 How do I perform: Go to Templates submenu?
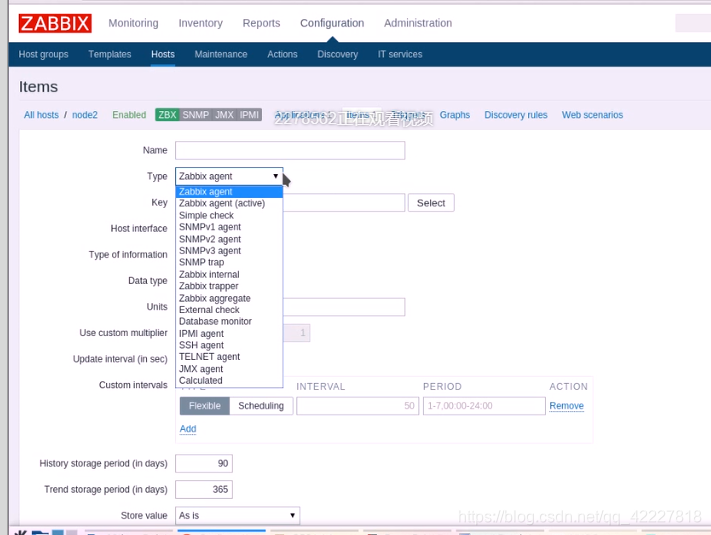click(110, 54)
